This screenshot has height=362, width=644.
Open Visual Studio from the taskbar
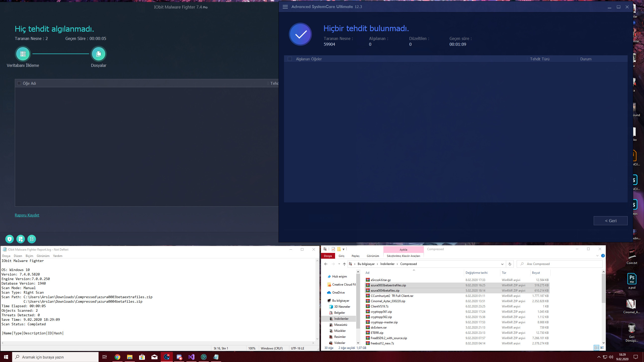click(191, 357)
